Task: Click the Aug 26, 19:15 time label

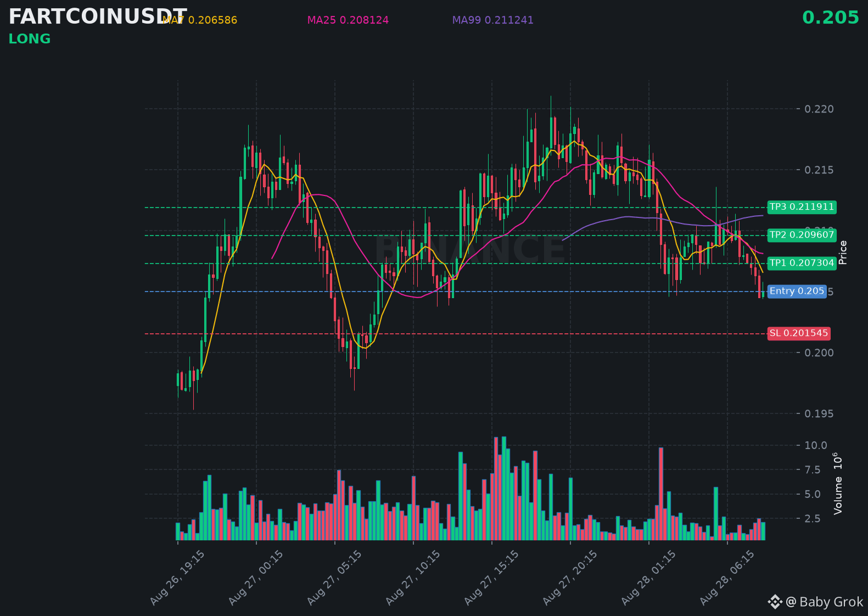Action: pos(177,578)
